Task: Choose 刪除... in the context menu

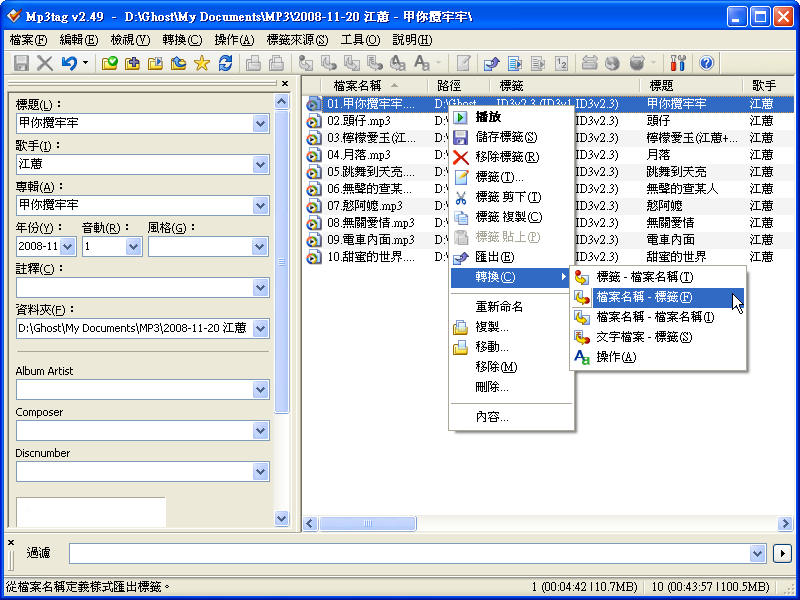Action: (511, 387)
